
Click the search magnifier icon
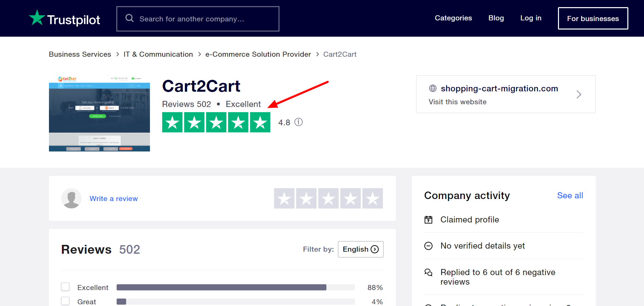point(130,18)
